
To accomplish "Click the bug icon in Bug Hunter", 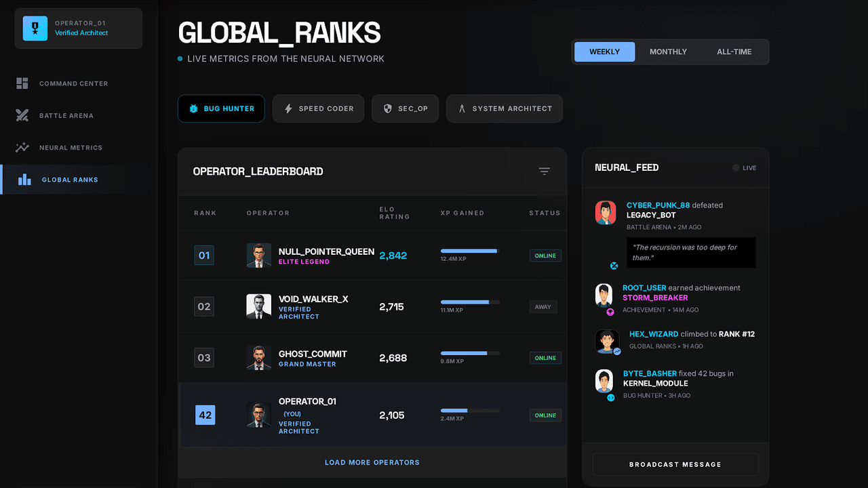I will click(193, 108).
